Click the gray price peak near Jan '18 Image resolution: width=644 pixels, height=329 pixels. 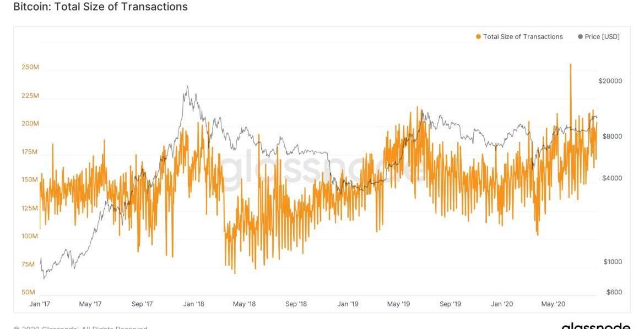(x=187, y=86)
